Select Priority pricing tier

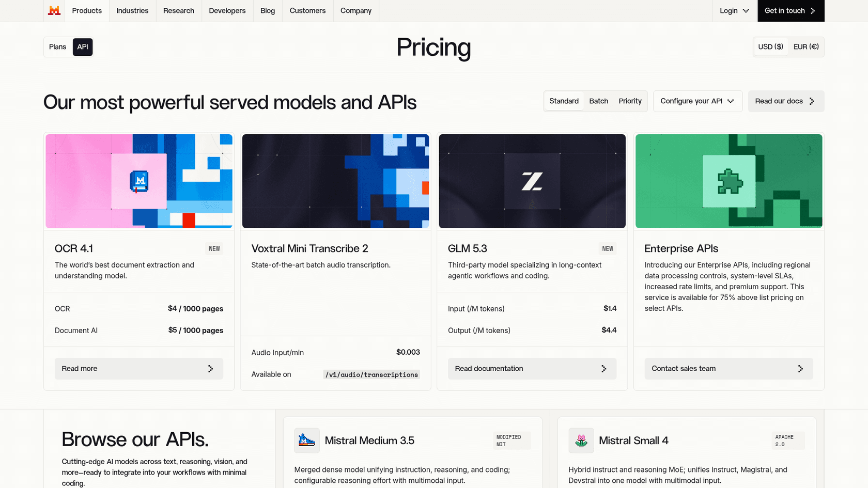[x=630, y=101]
